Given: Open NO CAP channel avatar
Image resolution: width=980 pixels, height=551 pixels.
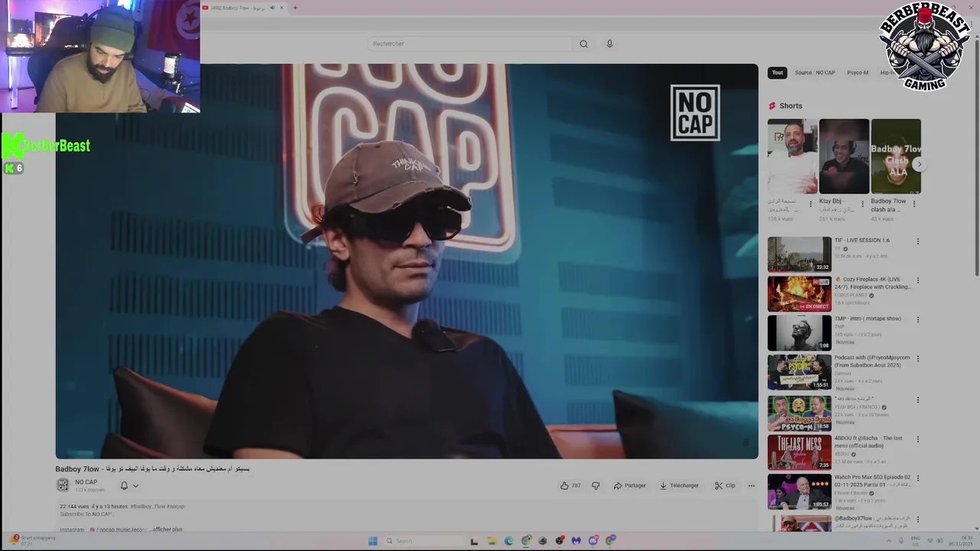Looking at the screenshot, I should pos(63,485).
